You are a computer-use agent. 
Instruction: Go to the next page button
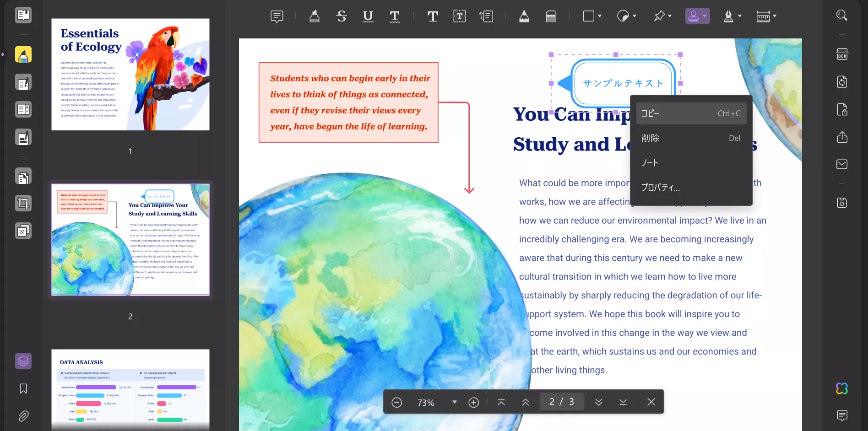(599, 402)
